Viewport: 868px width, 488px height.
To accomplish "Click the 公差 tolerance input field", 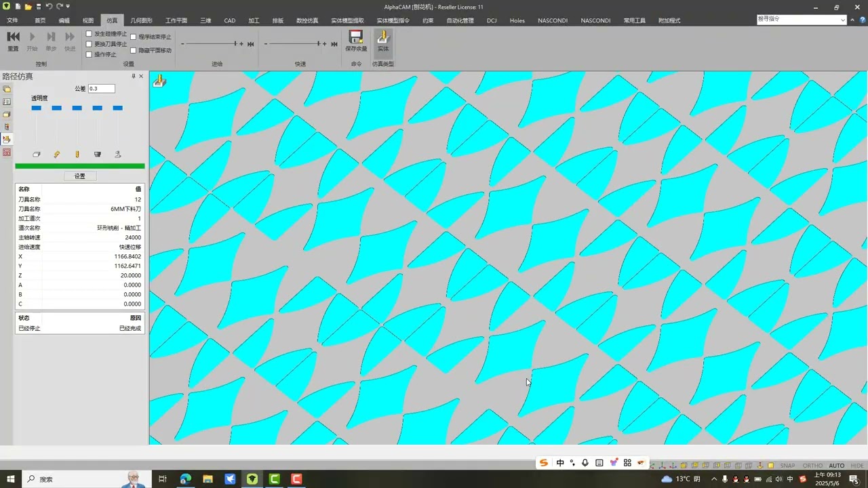I will coord(102,89).
